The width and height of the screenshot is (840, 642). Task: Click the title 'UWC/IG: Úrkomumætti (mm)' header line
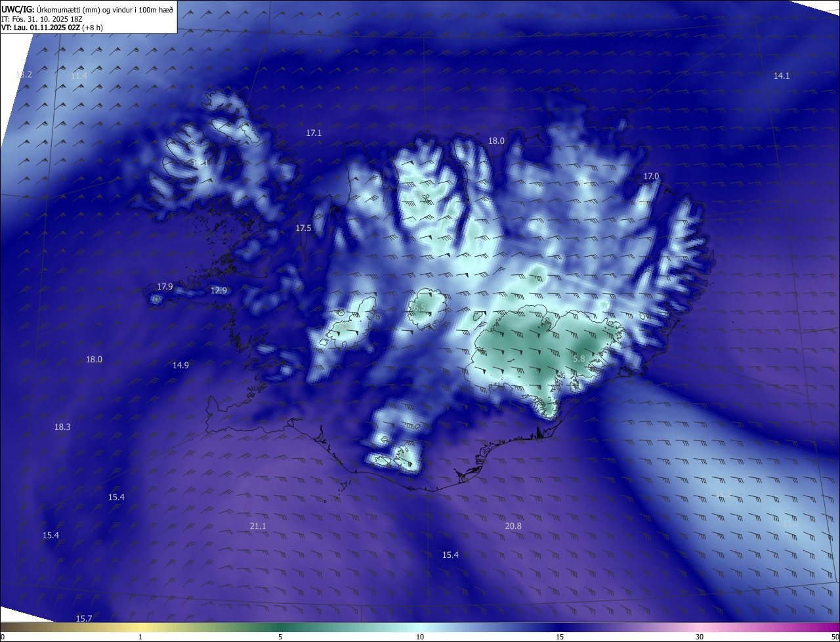tap(87, 9)
